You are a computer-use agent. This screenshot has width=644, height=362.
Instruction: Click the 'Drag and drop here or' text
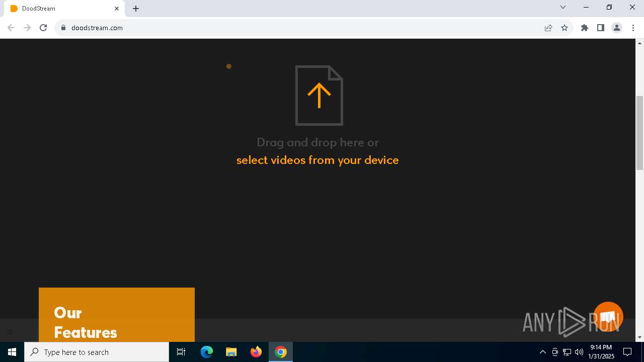[x=317, y=142]
